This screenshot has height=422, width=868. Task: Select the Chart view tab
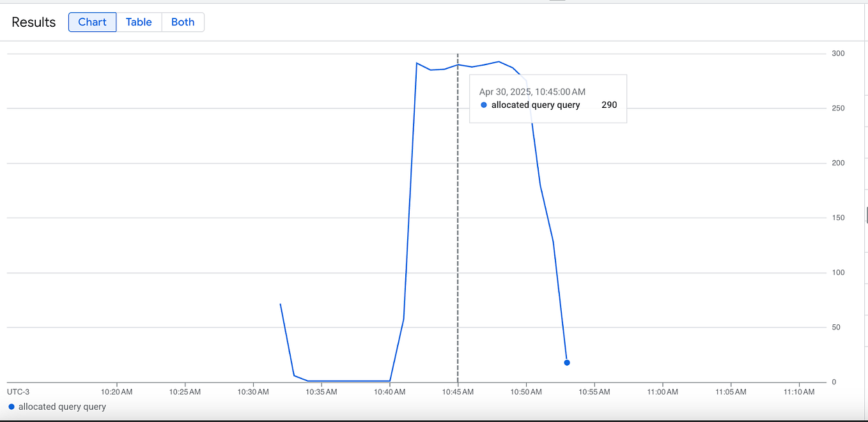[x=92, y=22]
